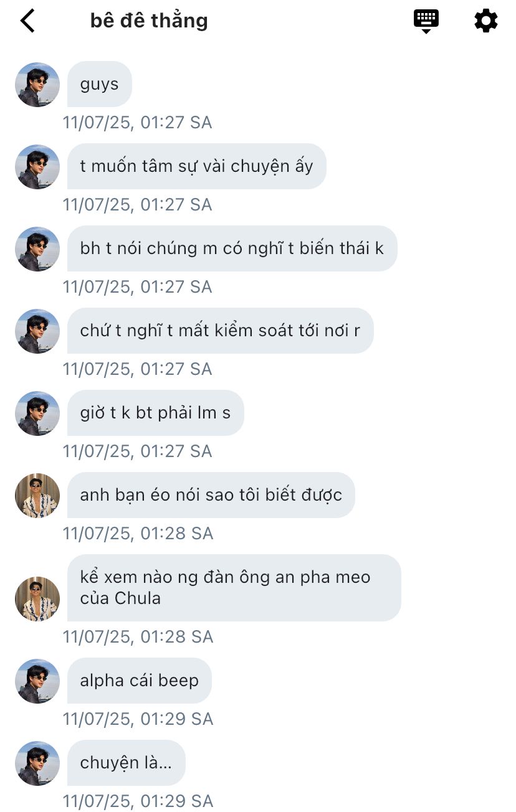The image size is (516, 812).
Task: Select the "anh bạn éo nói sao" bubble
Action: click(211, 495)
